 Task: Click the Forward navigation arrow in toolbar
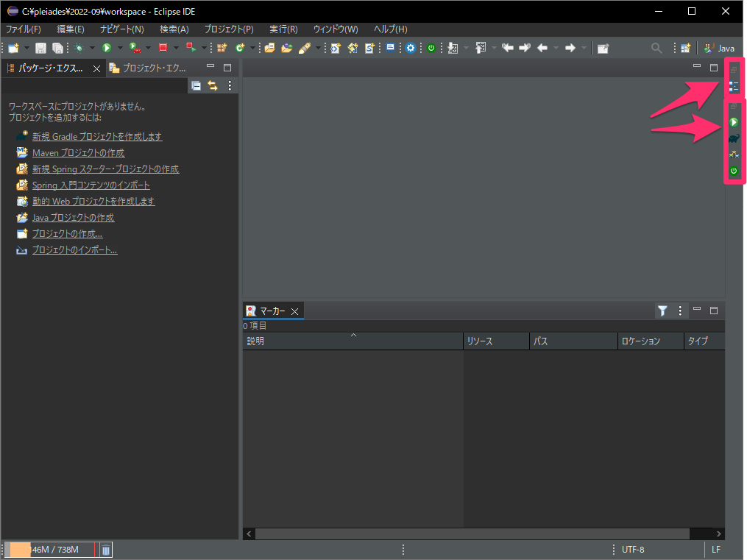click(570, 48)
